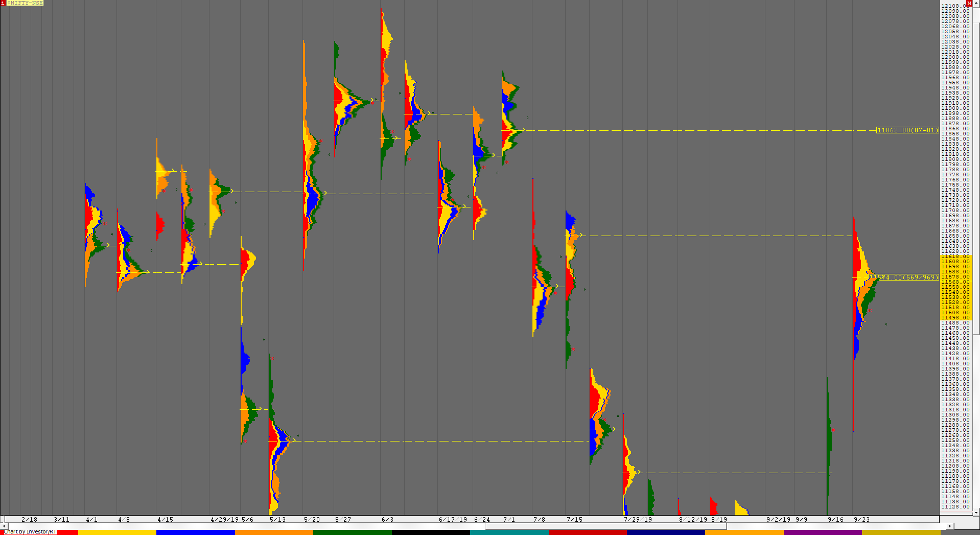This screenshot has height=535, width=980.
Task: Click the 9/9 date label
Action: point(801,519)
